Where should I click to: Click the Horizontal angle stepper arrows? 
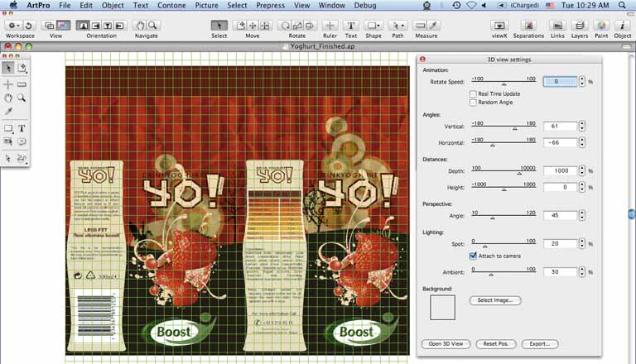tap(582, 142)
